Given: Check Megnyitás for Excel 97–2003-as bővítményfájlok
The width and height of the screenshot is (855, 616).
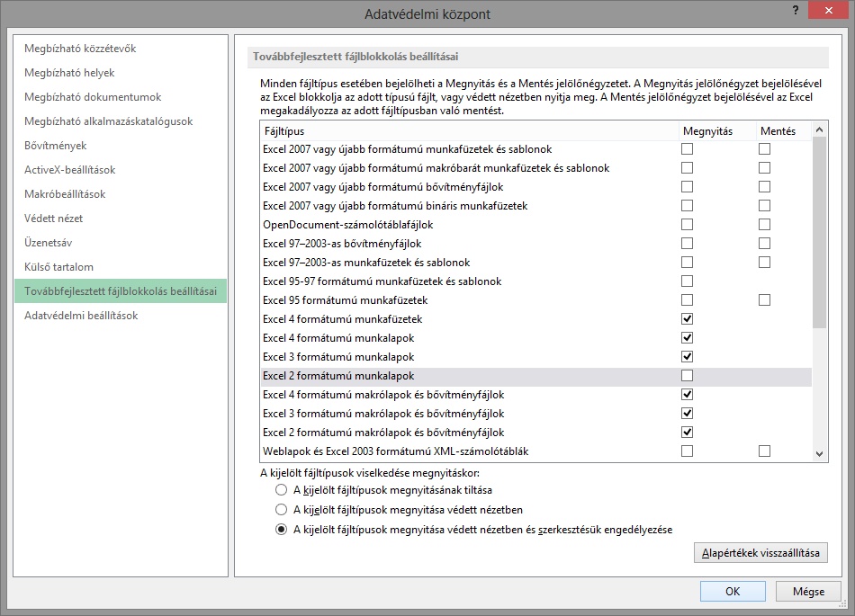Looking at the screenshot, I should tap(687, 244).
